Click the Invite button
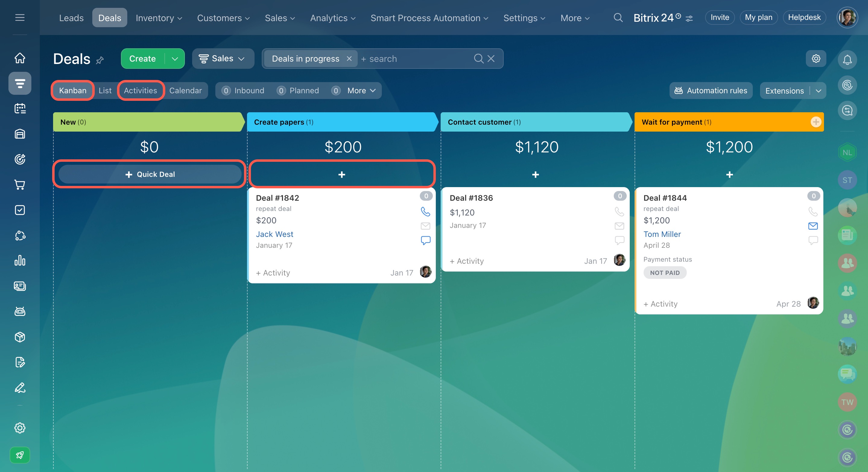 click(x=720, y=18)
